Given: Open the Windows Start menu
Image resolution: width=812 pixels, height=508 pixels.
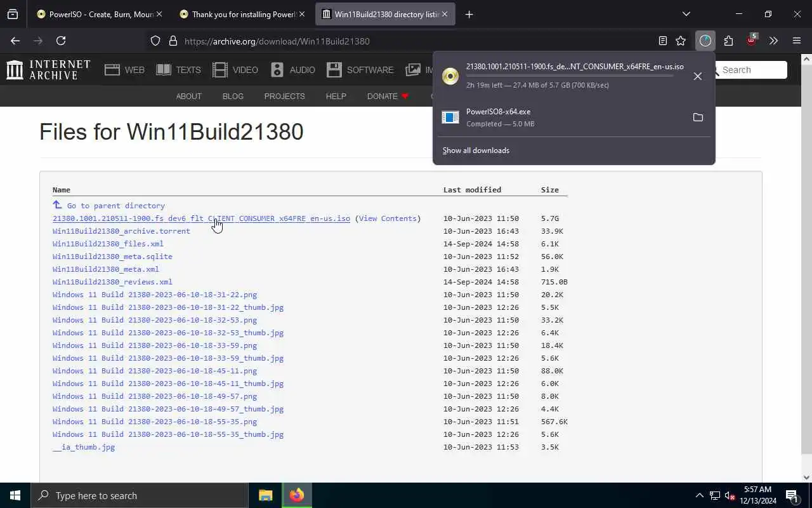Looking at the screenshot, I should tap(15, 495).
